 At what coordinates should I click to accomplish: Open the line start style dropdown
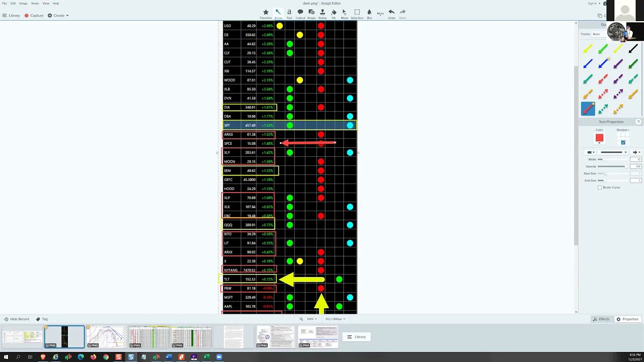589,152
